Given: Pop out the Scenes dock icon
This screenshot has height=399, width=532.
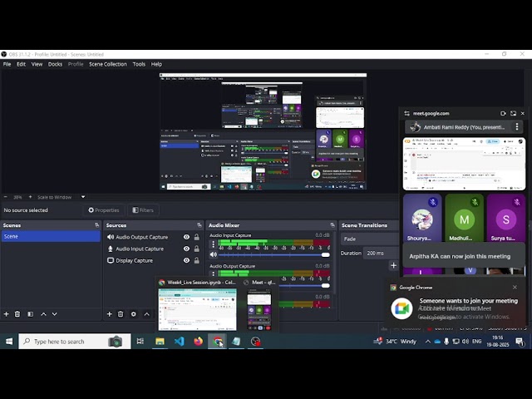Looking at the screenshot, I should point(96,225).
